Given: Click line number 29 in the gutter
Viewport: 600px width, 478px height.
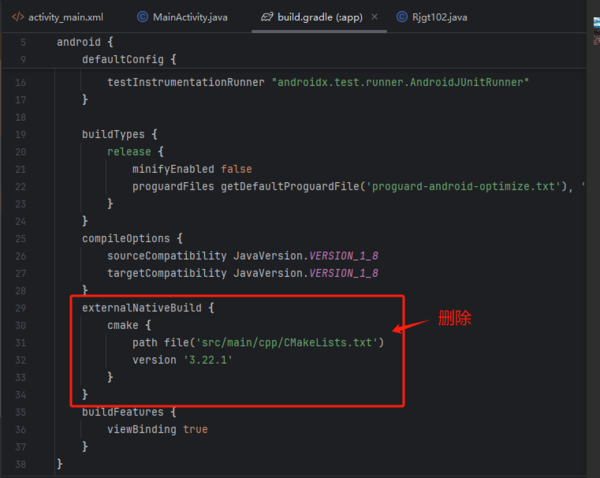Looking at the screenshot, I should tap(21, 308).
